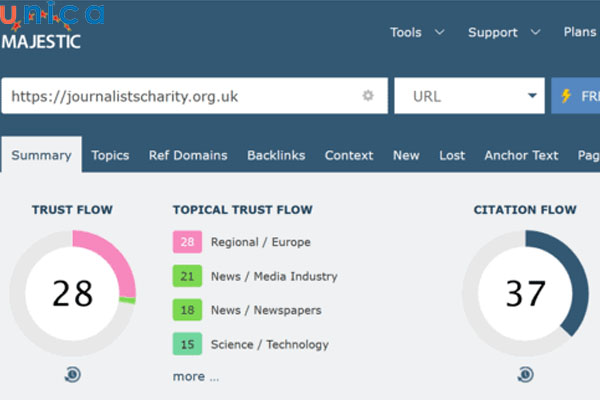
Task: Expand the Support menu
Action: (x=503, y=32)
